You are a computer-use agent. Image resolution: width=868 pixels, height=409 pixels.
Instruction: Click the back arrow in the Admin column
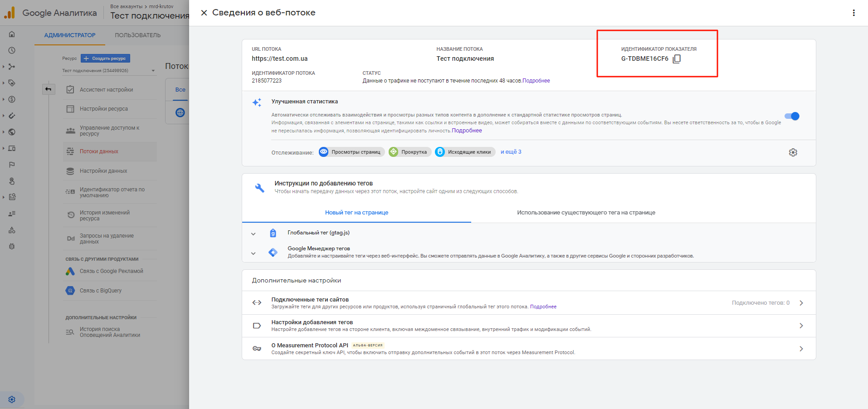tap(49, 89)
